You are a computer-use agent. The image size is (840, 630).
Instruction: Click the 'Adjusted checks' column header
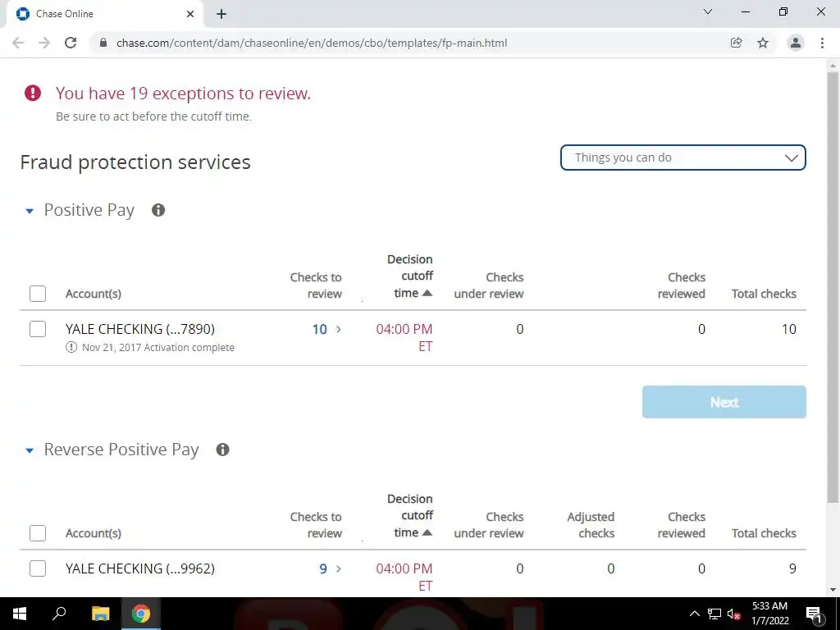click(591, 524)
